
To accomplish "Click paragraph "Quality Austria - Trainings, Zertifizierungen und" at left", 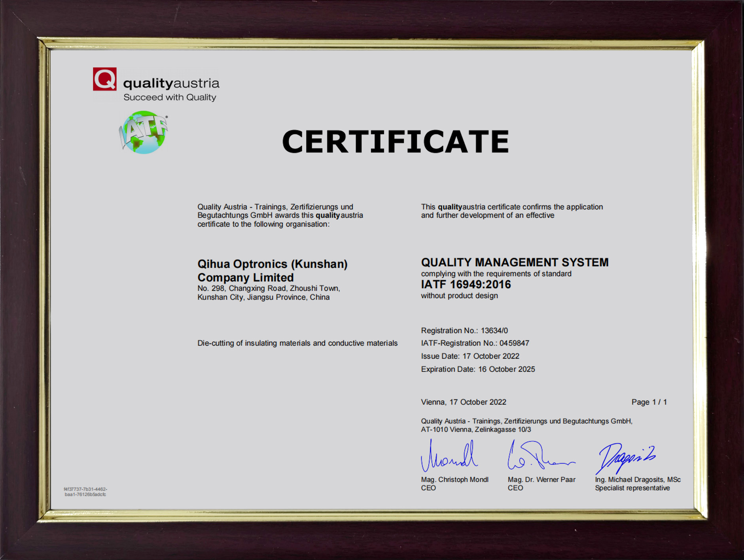I will tap(275, 207).
